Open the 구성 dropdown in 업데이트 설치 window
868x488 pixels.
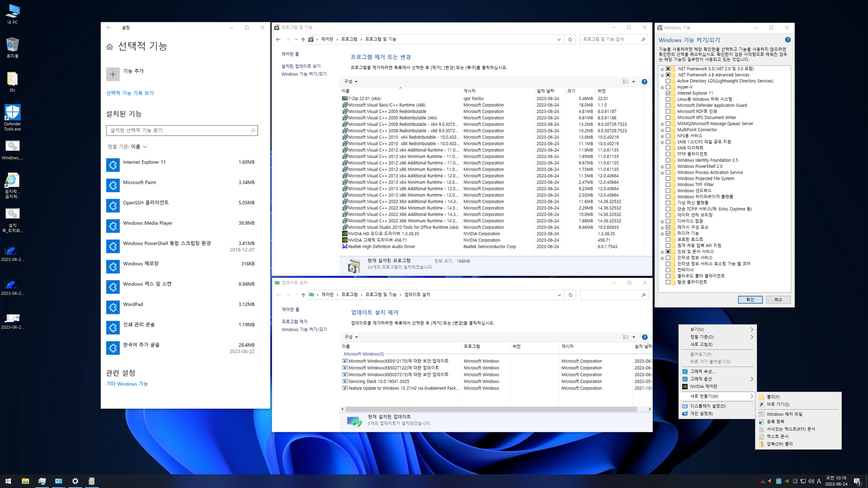[x=351, y=337]
